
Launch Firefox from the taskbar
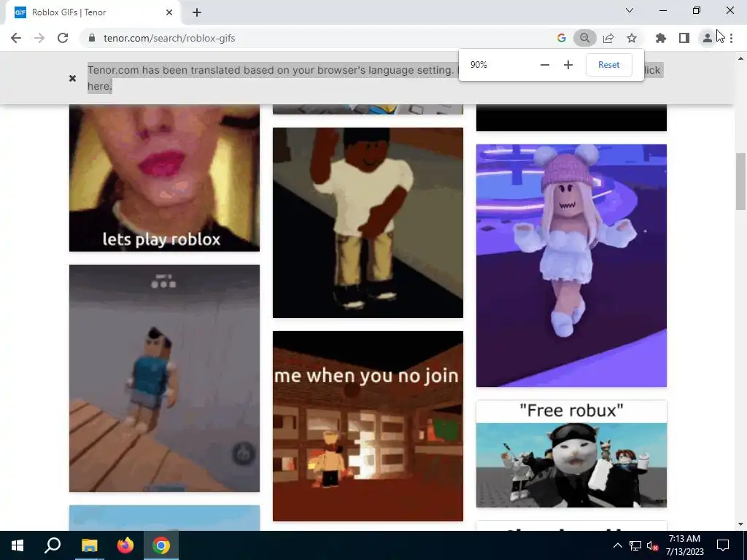click(125, 545)
